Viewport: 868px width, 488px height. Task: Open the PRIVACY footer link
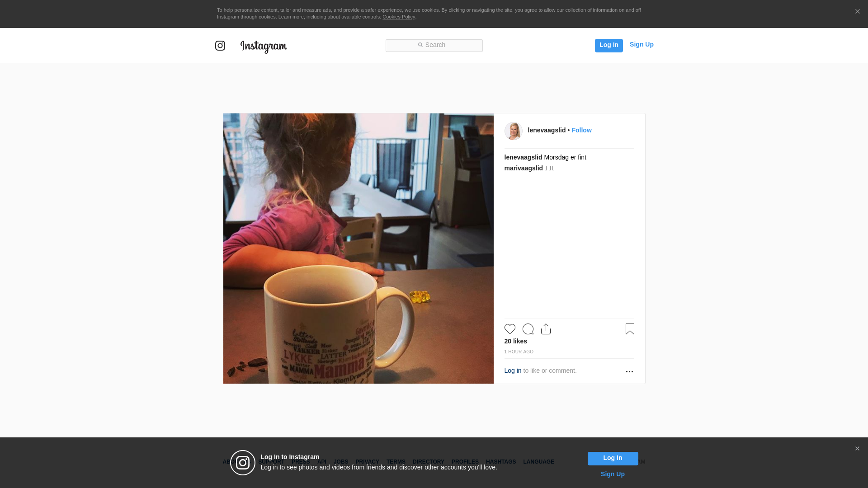pos(367,462)
